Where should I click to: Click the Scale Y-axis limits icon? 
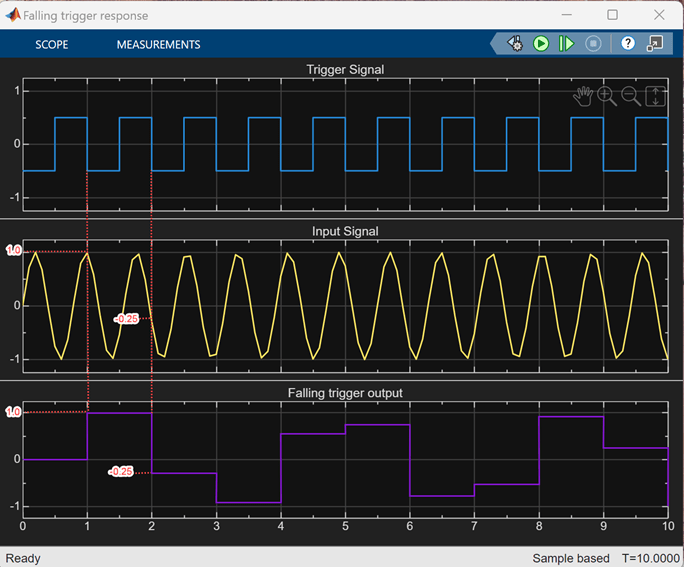(655, 96)
